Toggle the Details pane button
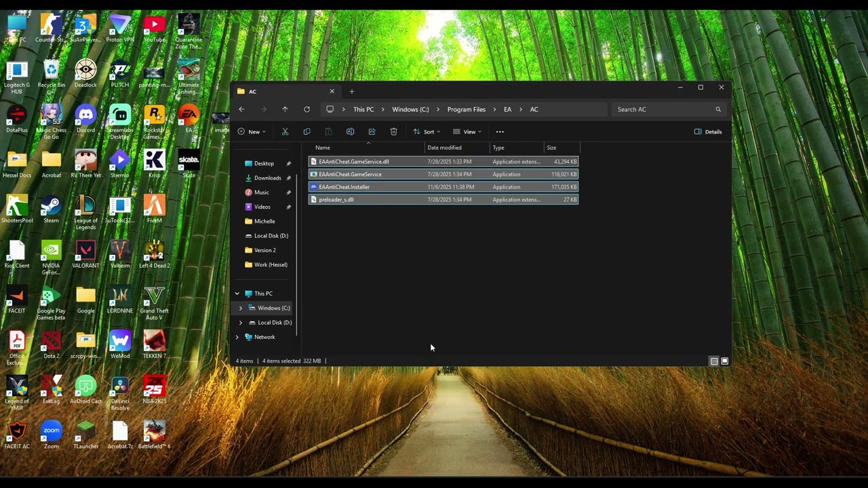The width and height of the screenshot is (868, 488). tap(708, 131)
